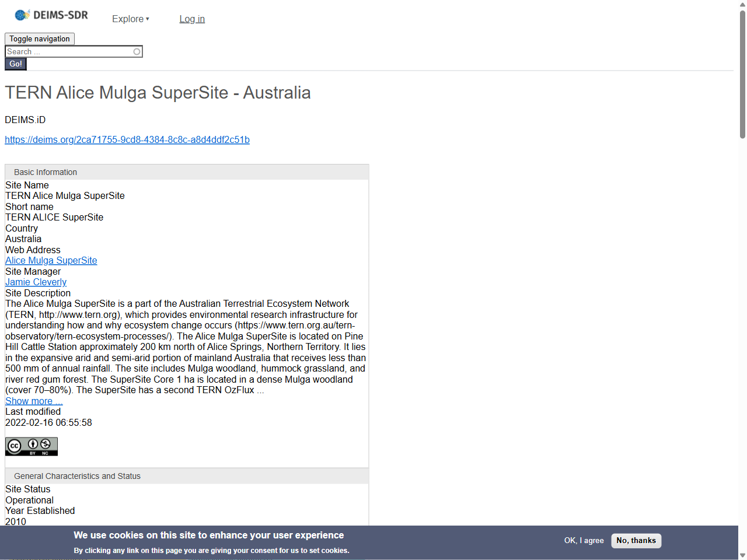Click the page title TERN Alice Mulga SuperSite - Australia
The height and width of the screenshot is (560, 747).
(x=158, y=93)
